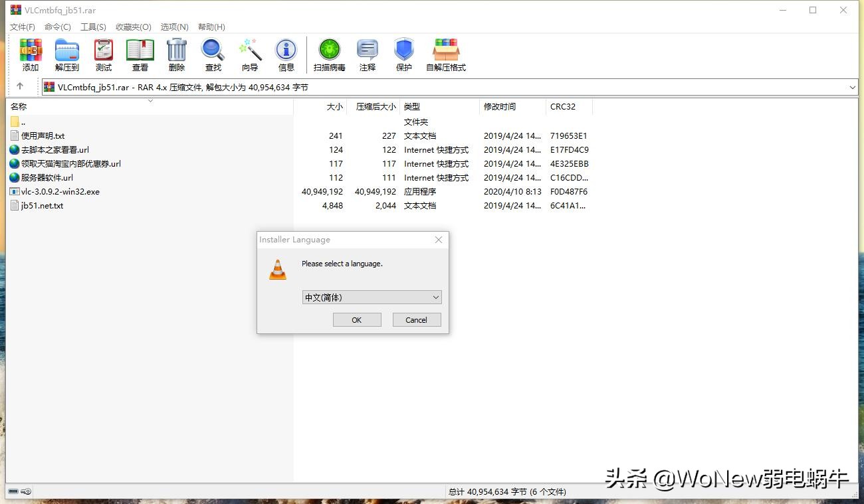This screenshot has height=504, width=864.
Task: Open the 选项(N) menu
Action: [x=174, y=27]
